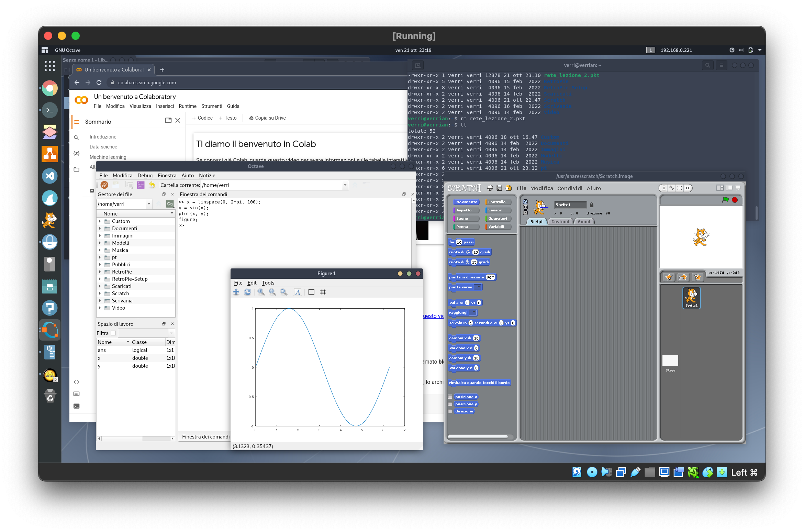Open the applications grid in the dock
The height and width of the screenshot is (532, 804).
(x=50, y=66)
